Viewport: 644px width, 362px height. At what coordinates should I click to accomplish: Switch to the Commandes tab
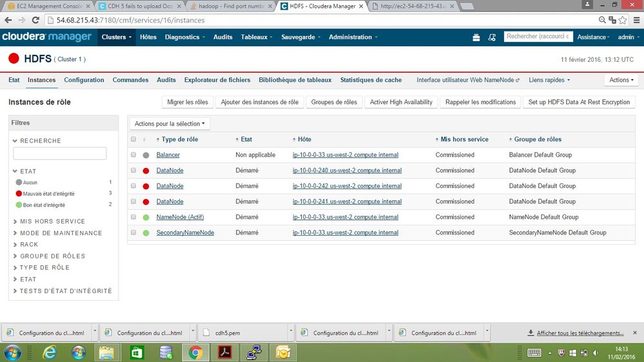pyautogui.click(x=130, y=80)
